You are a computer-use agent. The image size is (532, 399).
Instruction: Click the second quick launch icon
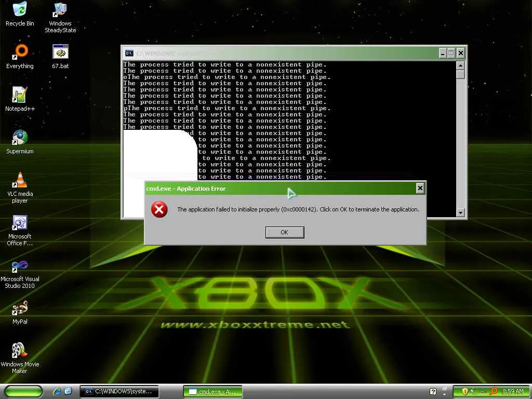68,392
